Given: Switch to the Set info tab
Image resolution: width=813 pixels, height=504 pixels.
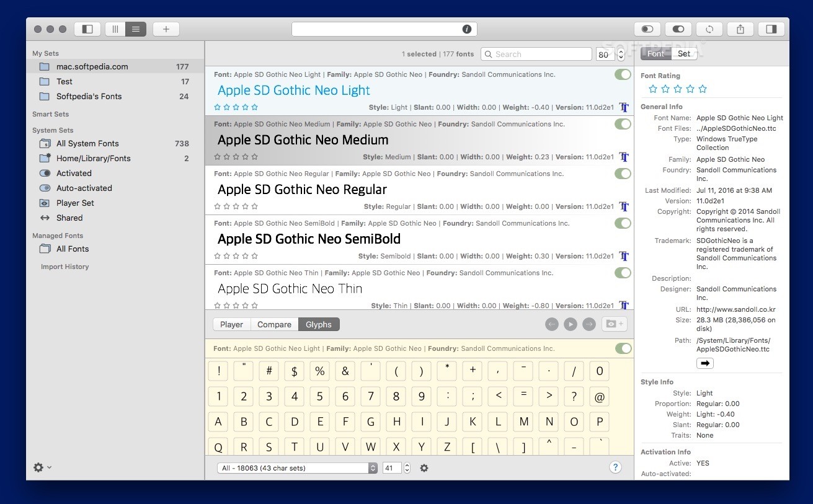Looking at the screenshot, I should [683, 53].
